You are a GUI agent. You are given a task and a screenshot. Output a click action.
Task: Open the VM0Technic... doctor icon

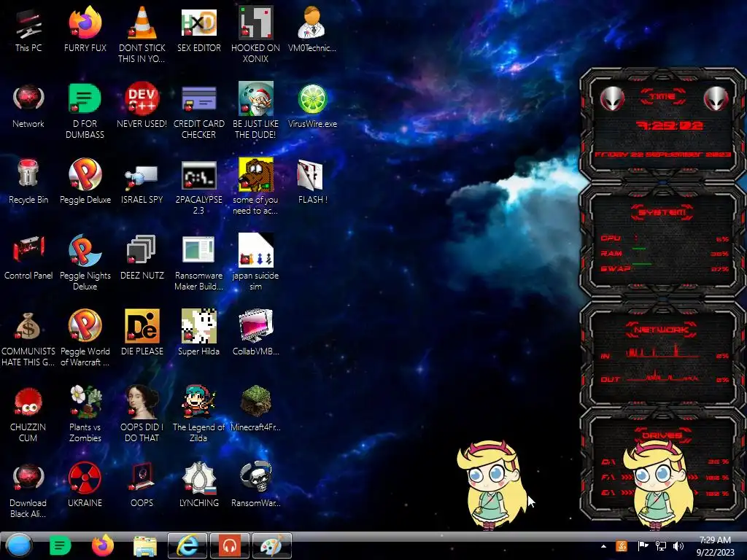312,29
